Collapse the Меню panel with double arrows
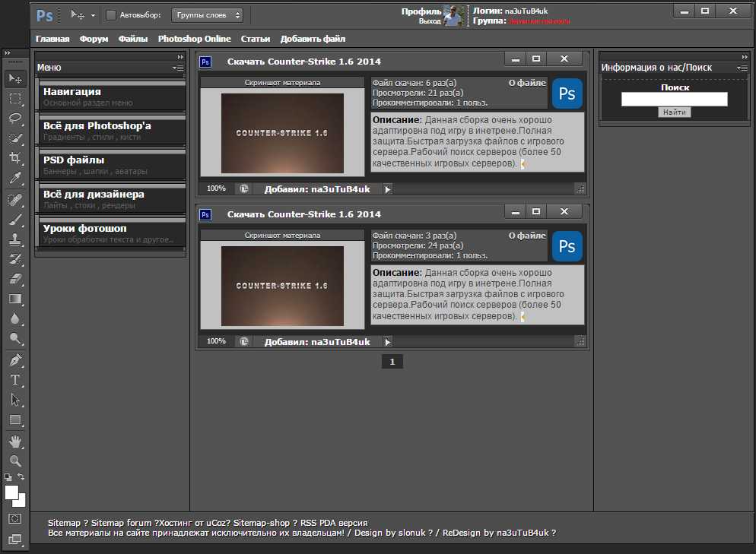Image resolution: width=756 pixels, height=554 pixels. 180,57
